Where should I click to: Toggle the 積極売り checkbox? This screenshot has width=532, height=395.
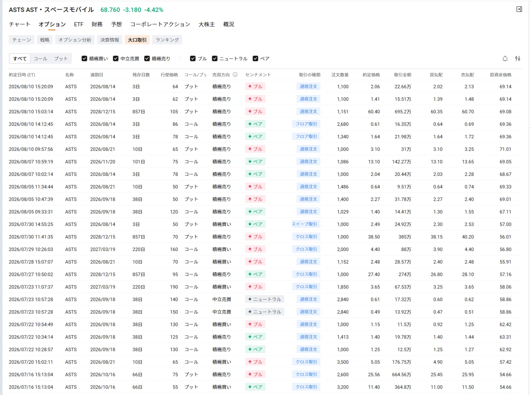tap(147, 59)
